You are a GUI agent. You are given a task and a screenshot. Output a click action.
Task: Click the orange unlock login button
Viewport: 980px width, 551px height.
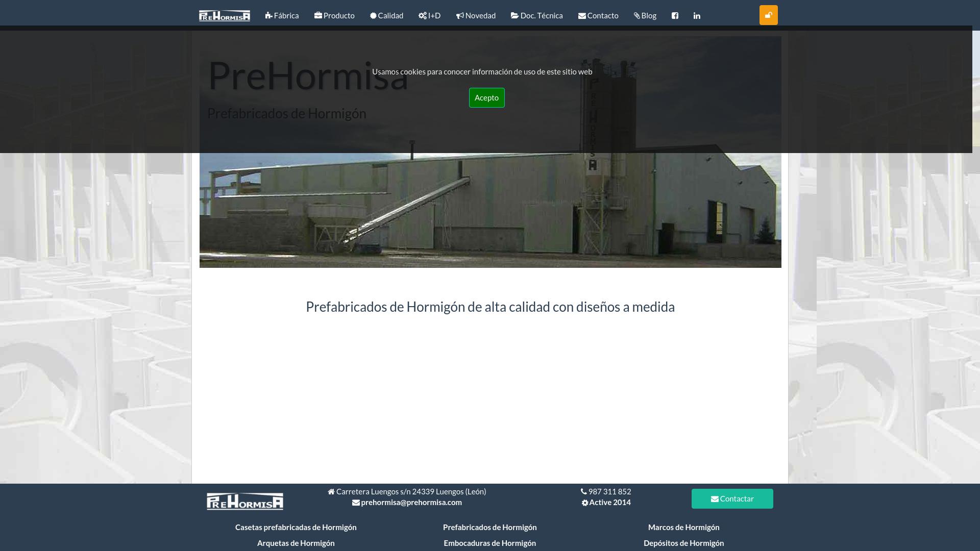coord(768,15)
